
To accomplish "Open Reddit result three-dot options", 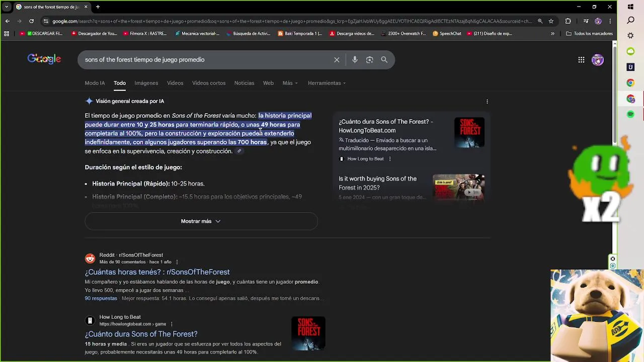I will click(177, 262).
